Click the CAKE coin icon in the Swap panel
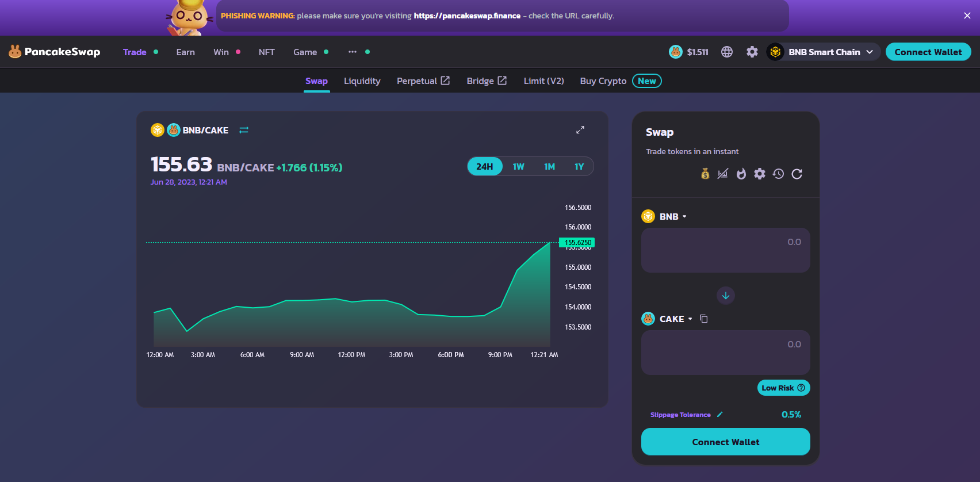Screen dimensions: 980x482 (x=648, y=319)
